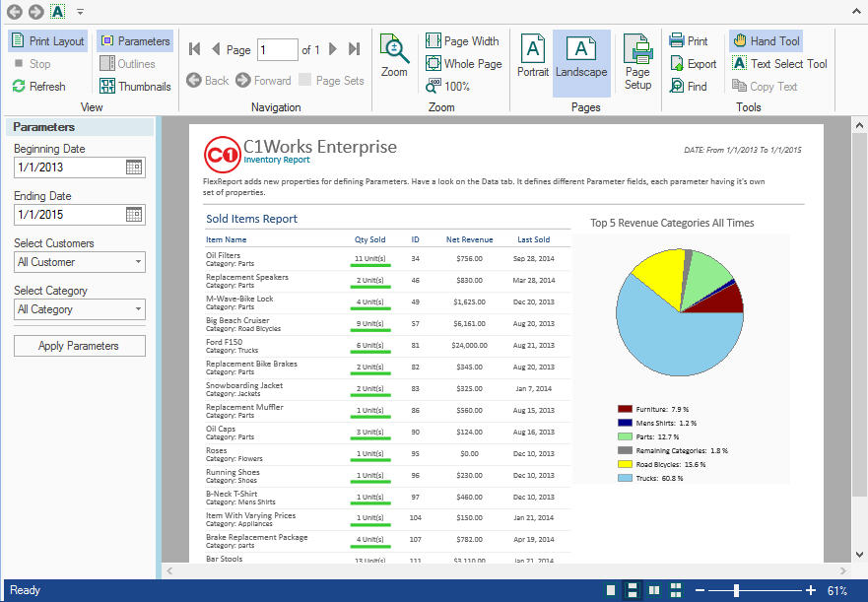Viewport: 868px width, 602px height.
Task: Click the Qty Sold column header
Action: [369, 239]
